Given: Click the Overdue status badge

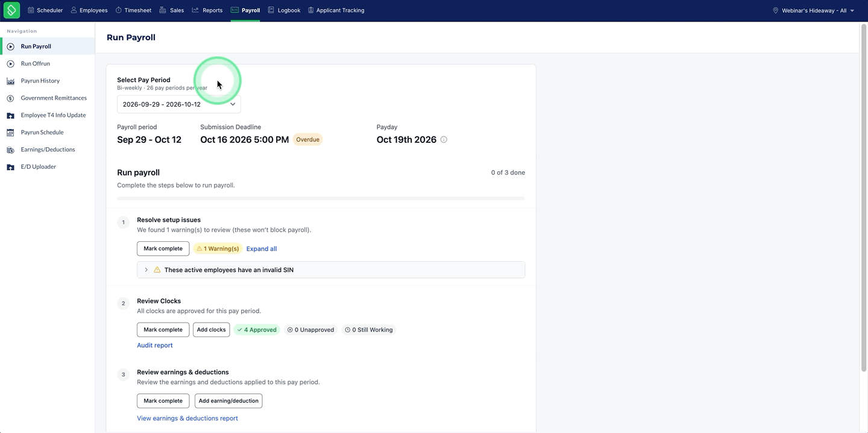Looking at the screenshot, I should [x=307, y=140].
